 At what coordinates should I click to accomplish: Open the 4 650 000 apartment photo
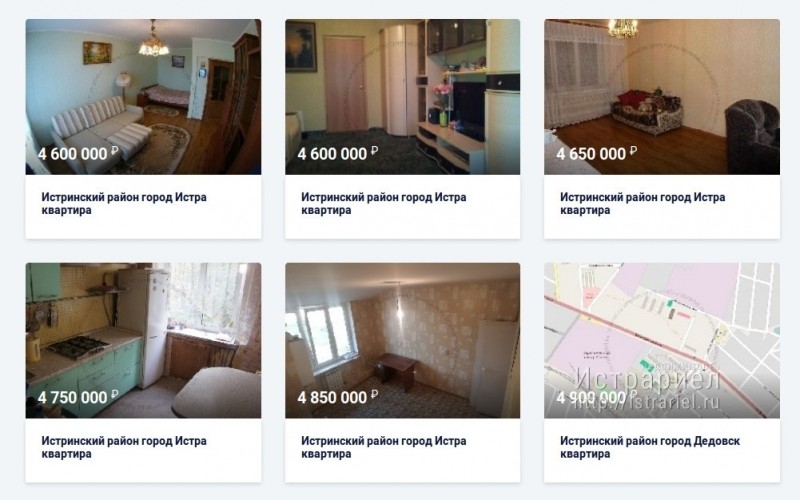[x=662, y=96]
